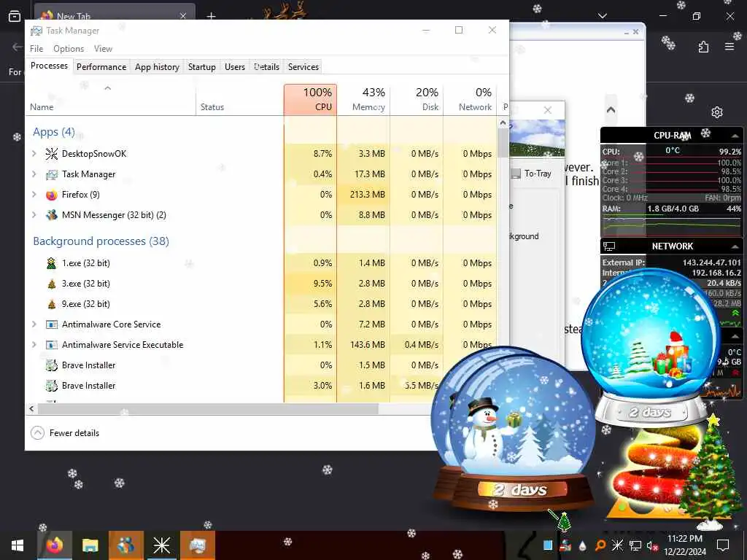
Task: Click the DesktopSnowOK snowflake icon in Apps list
Action: point(52,154)
